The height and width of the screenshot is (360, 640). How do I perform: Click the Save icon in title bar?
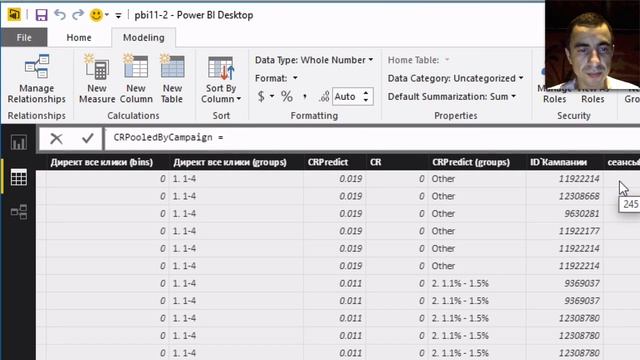tap(41, 15)
